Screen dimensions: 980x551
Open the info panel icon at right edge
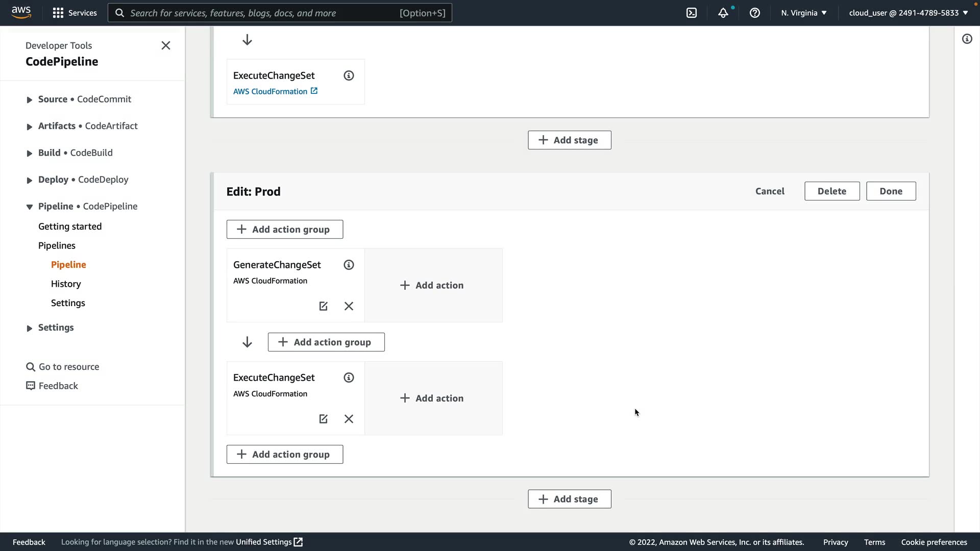(967, 39)
